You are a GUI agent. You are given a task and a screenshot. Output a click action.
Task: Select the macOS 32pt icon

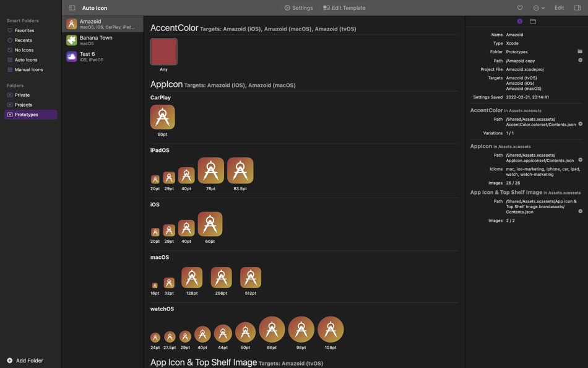pyautogui.click(x=169, y=283)
